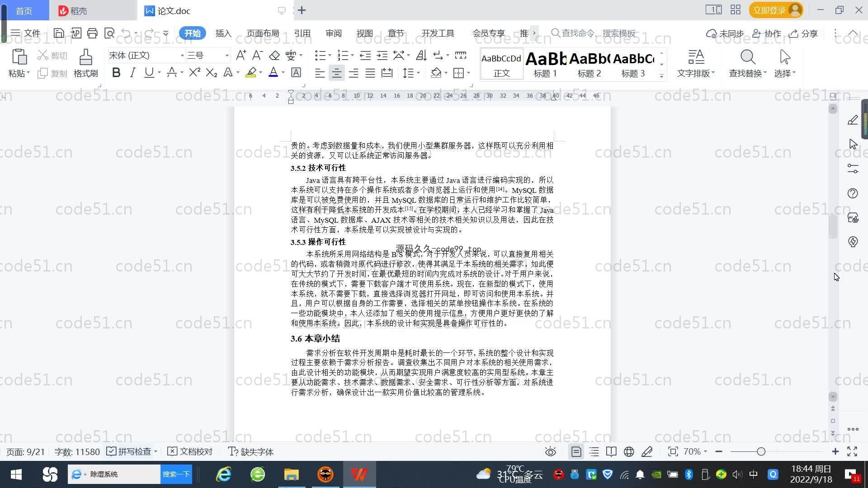Click the pen icon in right sidebar
Image resolution: width=868 pixels, height=488 pixels.
(853, 120)
